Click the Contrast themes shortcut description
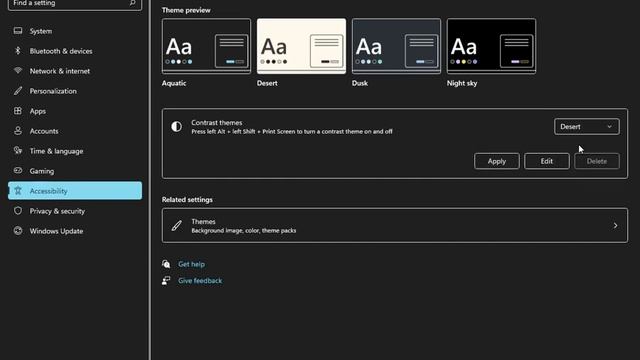 point(292,132)
